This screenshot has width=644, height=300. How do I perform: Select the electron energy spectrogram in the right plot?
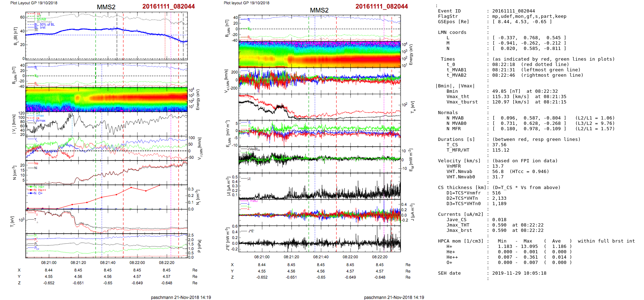[x=319, y=54]
